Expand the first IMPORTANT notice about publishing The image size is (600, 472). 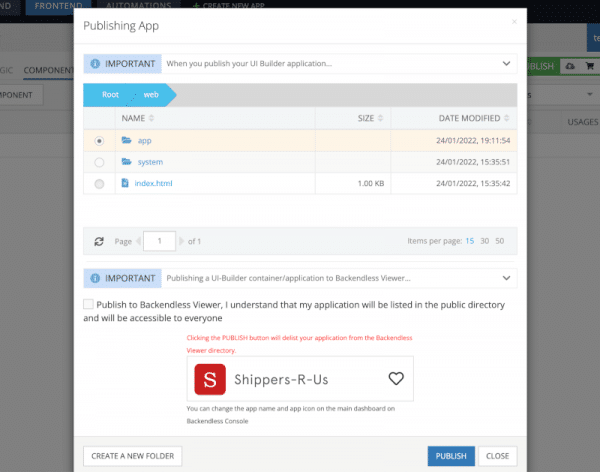pos(506,64)
